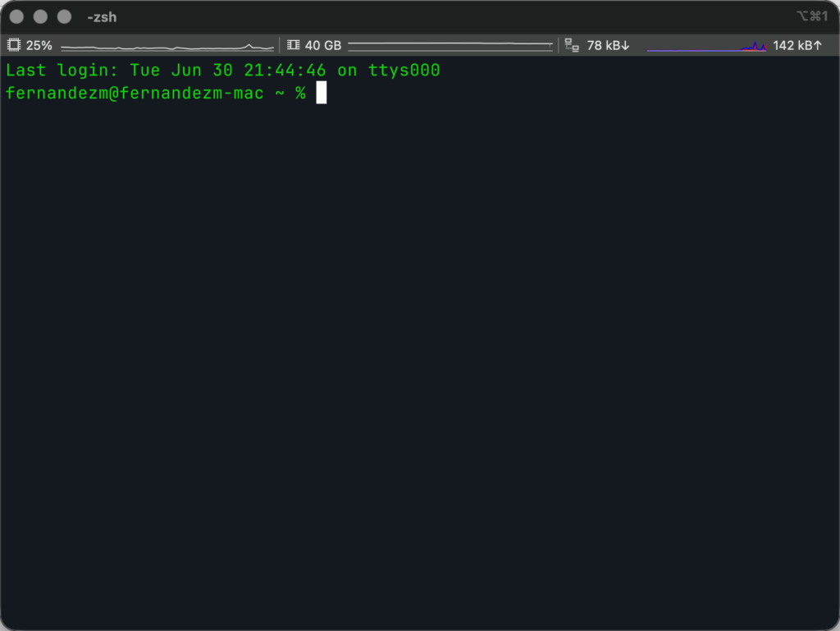Close the terminal window
Screen dimensions: 840x631
point(16,17)
